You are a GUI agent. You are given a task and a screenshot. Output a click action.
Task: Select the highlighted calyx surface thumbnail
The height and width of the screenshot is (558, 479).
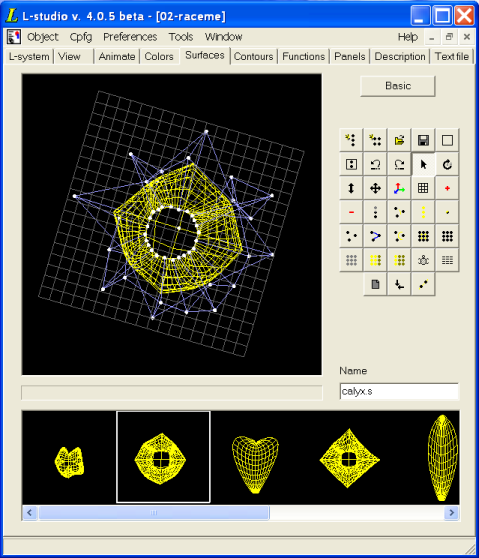163,457
